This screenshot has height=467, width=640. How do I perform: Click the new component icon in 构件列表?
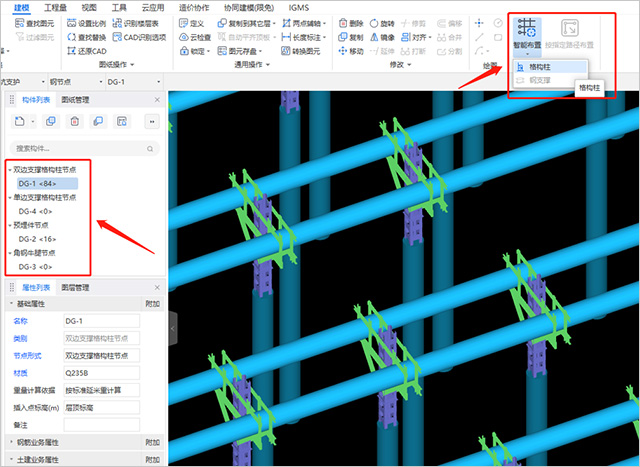tap(20, 121)
